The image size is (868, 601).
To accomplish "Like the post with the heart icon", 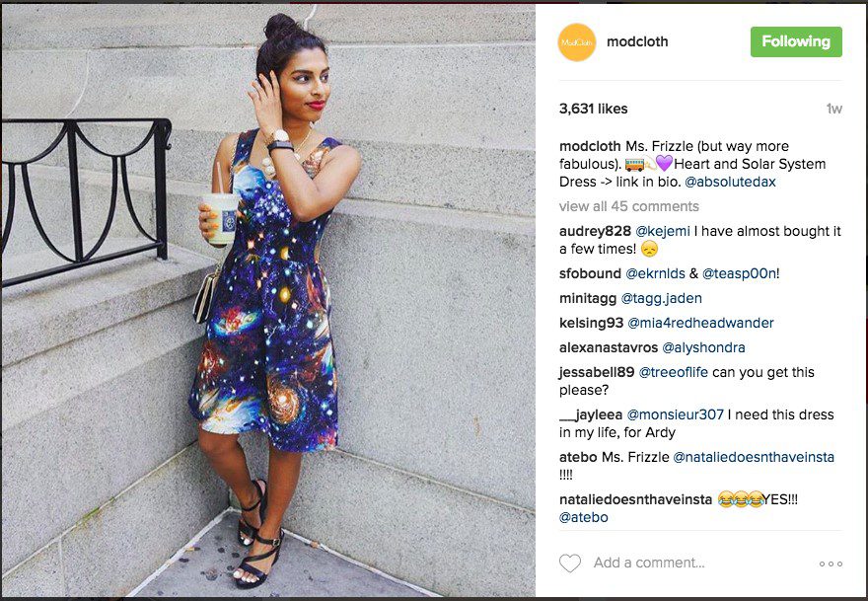I will pyautogui.click(x=570, y=563).
